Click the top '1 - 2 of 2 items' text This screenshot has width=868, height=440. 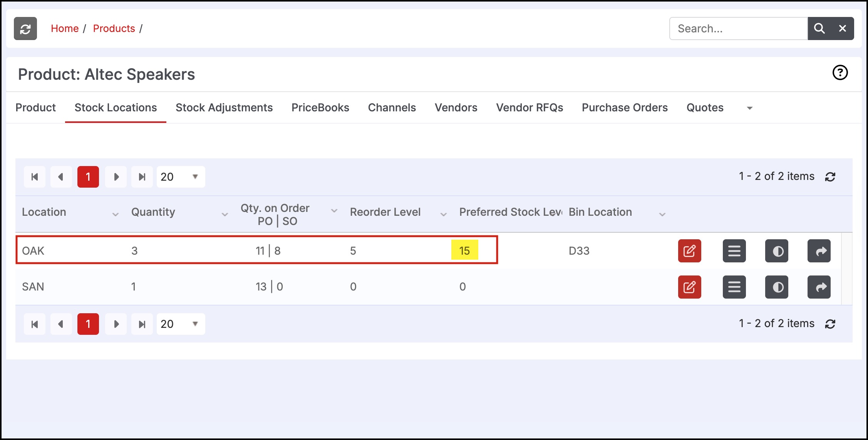click(776, 176)
